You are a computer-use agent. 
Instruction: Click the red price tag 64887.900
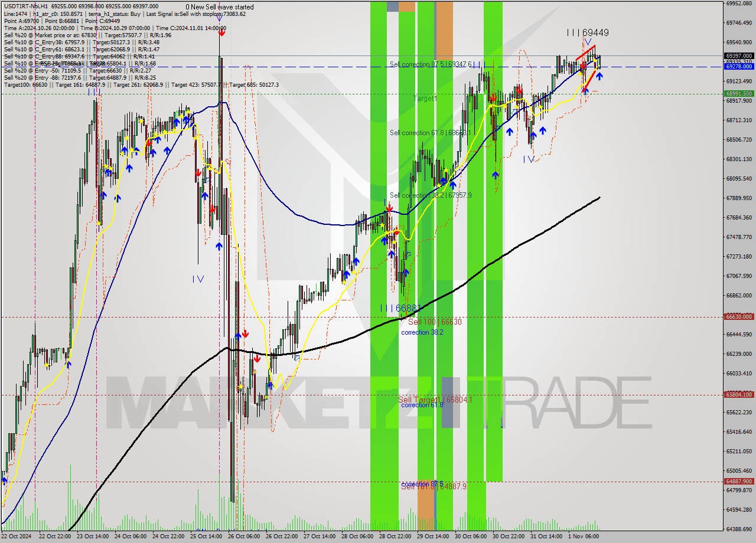coord(739,481)
